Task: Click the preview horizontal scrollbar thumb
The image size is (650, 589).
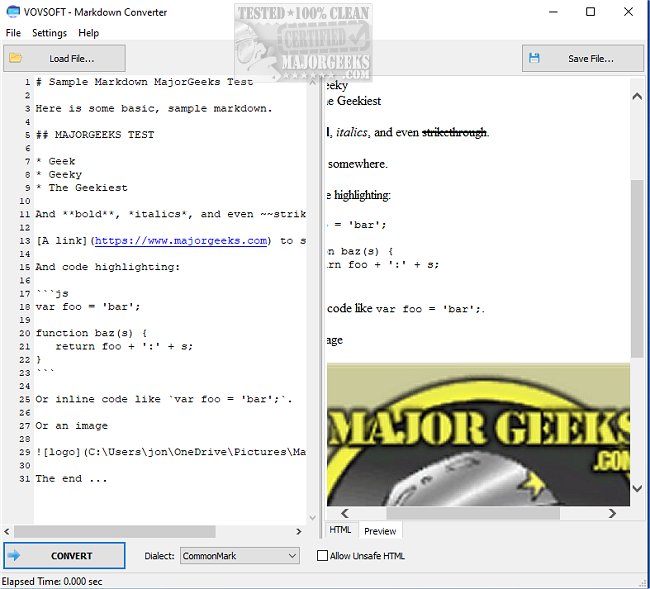Action: pos(473,513)
